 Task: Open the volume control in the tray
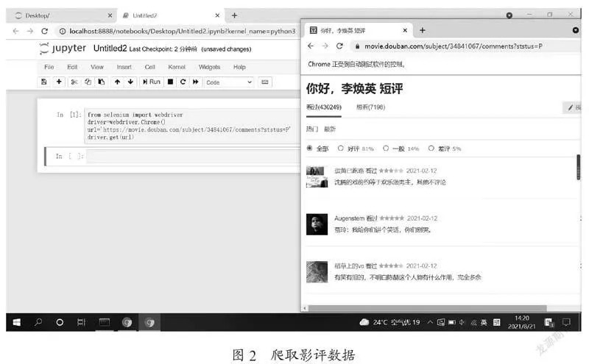point(462,322)
